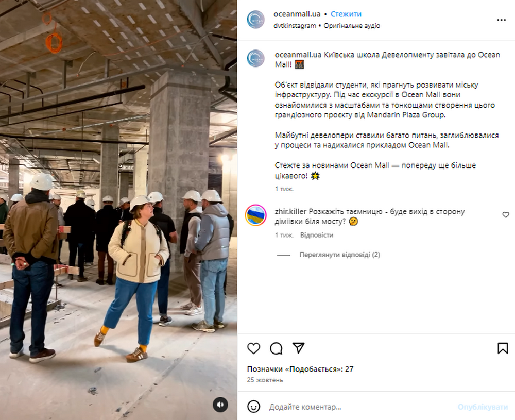Open comments via the speech bubble icon
Screen dimensions: 515x420
[276, 348]
